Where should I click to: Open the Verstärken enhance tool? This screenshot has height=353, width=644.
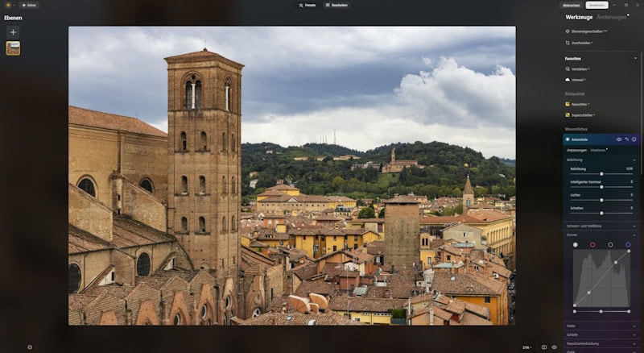click(579, 69)
